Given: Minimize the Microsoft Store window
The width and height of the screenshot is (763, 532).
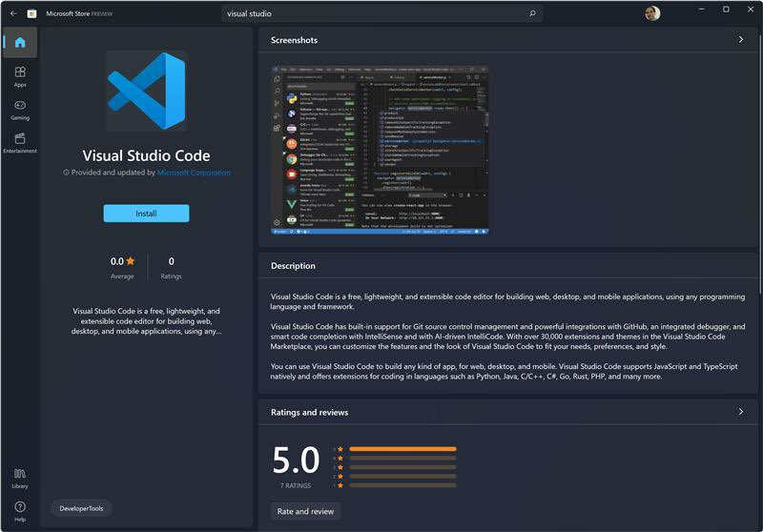Looking at the screenshot, I should tap(702, 10).
